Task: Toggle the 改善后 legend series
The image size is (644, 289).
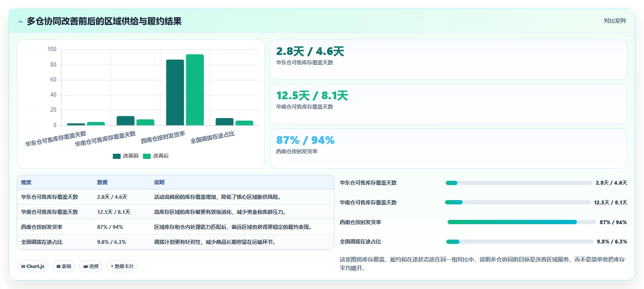Action: (x=156, y=156)
